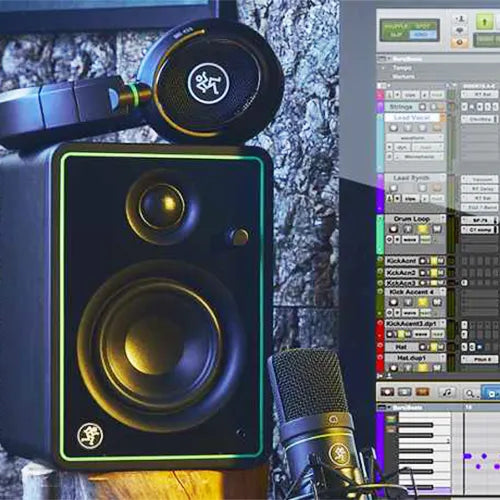Toggle solo on KickAcnt track

point(434,261)
